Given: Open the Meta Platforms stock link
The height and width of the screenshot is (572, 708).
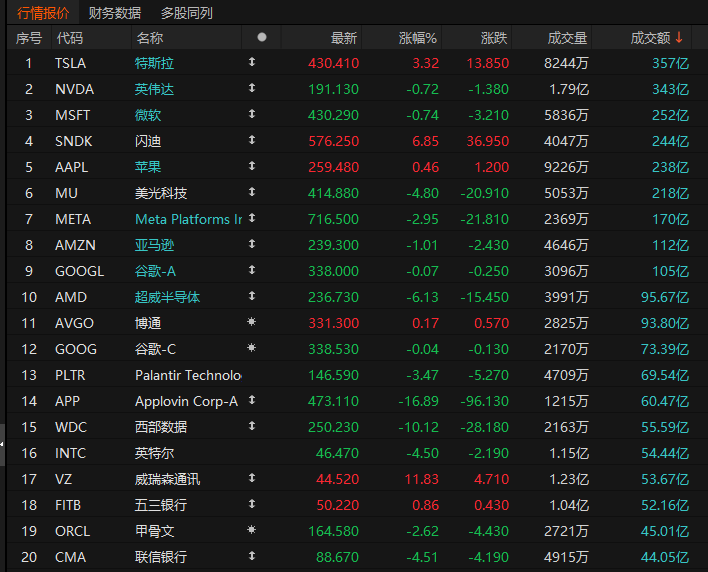Looking at the screenshot, I should (189, 219).
